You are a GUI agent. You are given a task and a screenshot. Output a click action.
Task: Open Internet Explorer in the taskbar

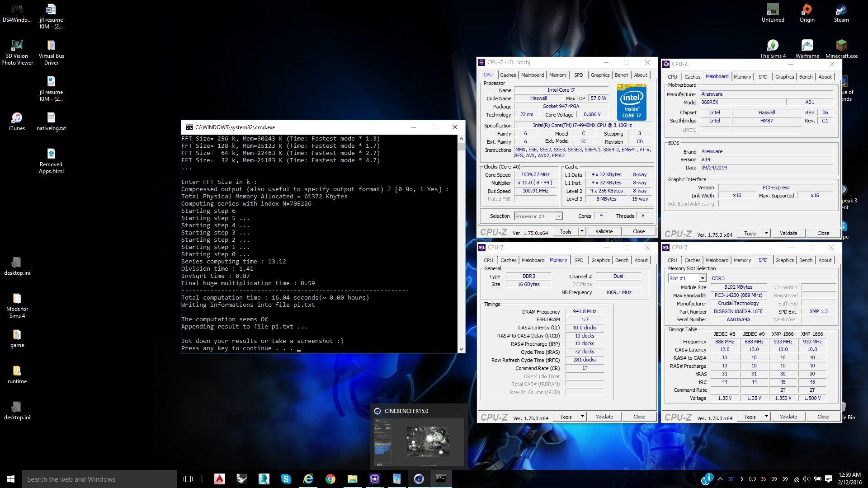click(x=308, y=479)
